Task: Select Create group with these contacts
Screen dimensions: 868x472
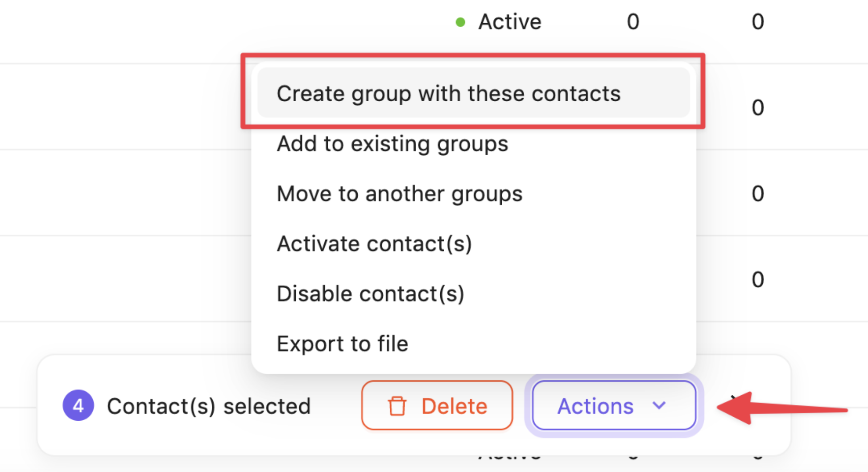Action: tap(448, 94)
